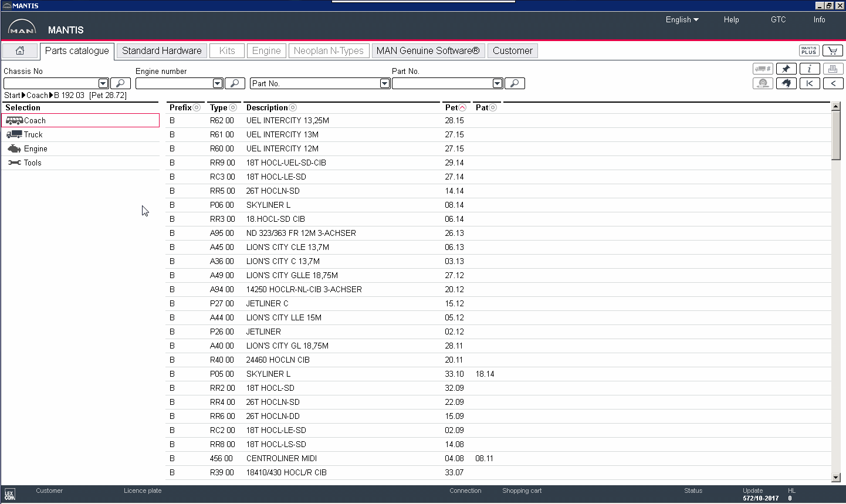
Task: Select Truck in the Selection list
Action: pyautogui.click(x=33, y=134)
